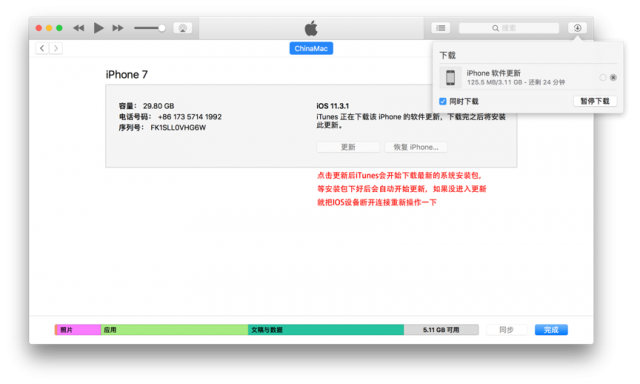Image resolution: width=640 pixels, height=384 pixels.
Task: Click the iPhone device thumbnail in downloads
Action: tap(450, 77)
